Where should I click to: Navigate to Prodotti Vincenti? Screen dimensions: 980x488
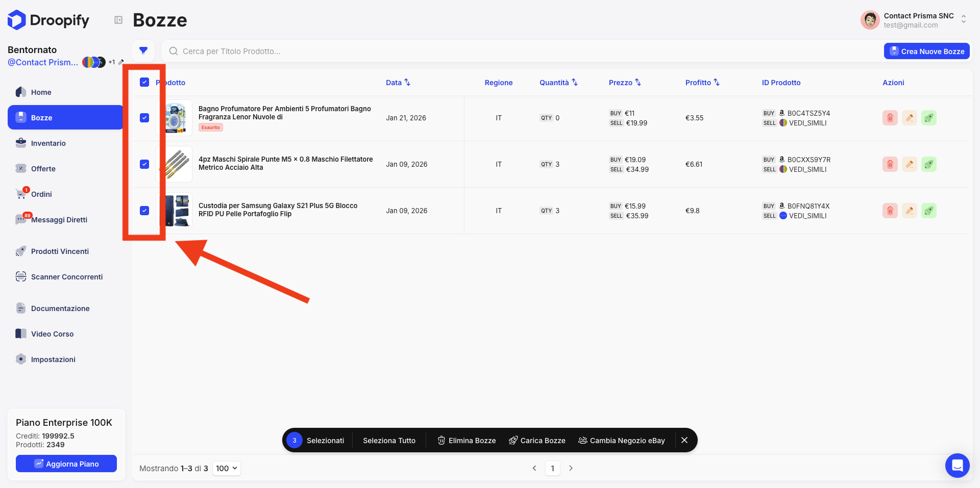coord(60,251)
